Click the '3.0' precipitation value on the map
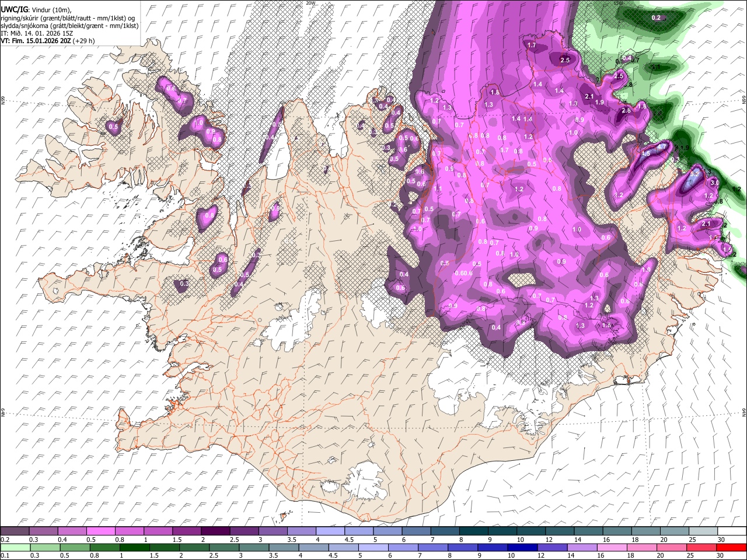747x560 pixels. [714, 183]
